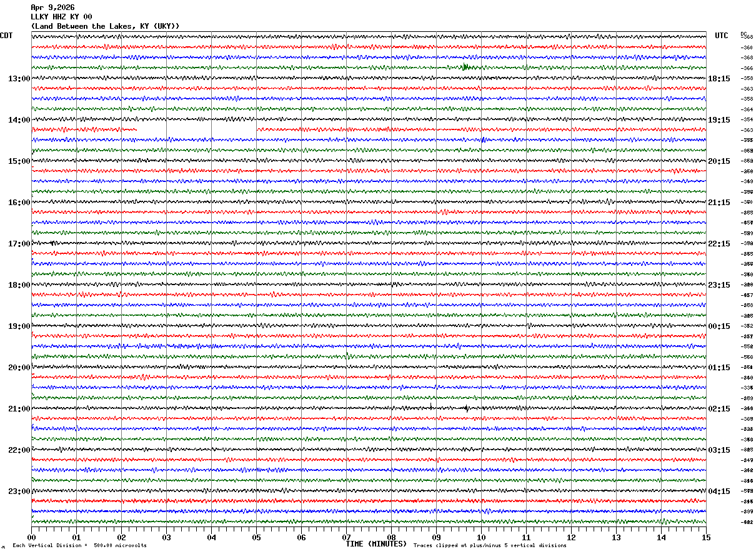Screen dimensions: 756x554
Task: Click minute 07 on the time axis
Action: pyautogui.click(x=346, y=537)
